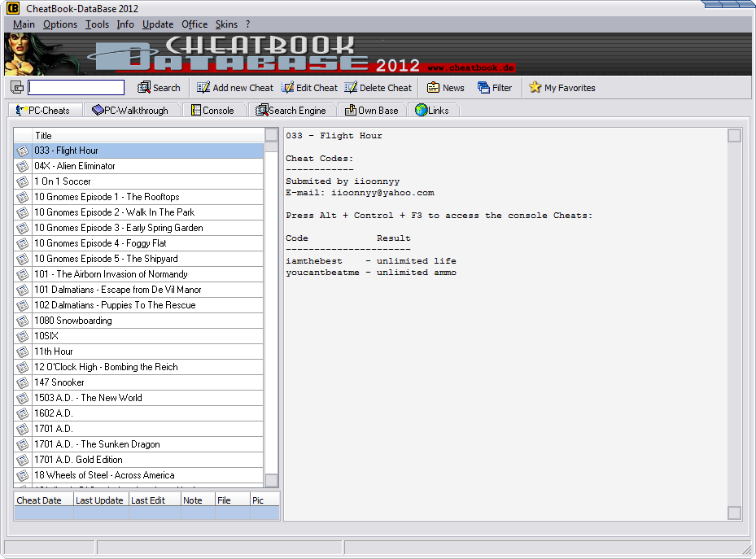Click the Delete Cheat button
756x559 pixels.
tap(378, 88)
